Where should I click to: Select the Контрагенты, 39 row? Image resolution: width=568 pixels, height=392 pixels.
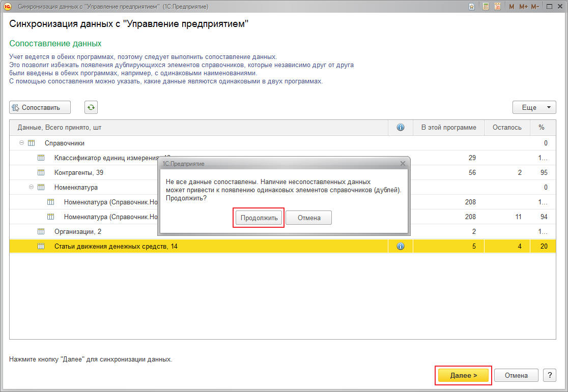[79, 172]
